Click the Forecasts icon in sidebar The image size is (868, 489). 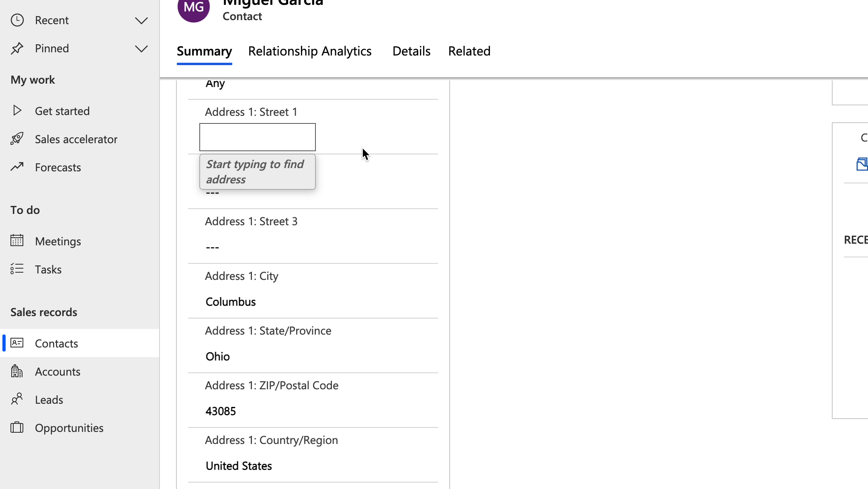click(17, 166)
